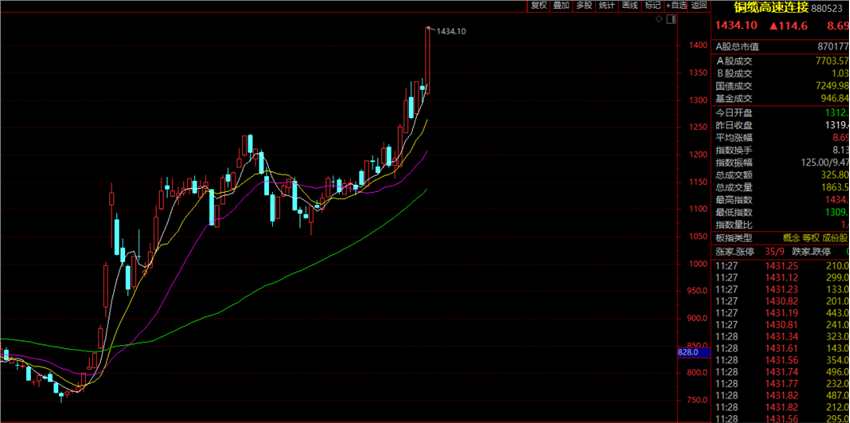Toggle the side panel layout icon
Image resolution: width=850 pixels, height=423 pixels.
pyautogui.click(x=671, y=20)
